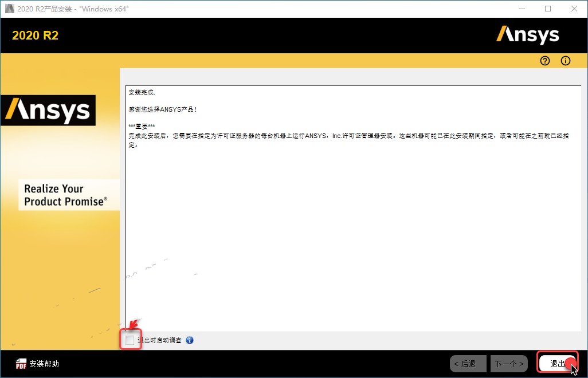Click the 安装完成 text line

(142, 92)
